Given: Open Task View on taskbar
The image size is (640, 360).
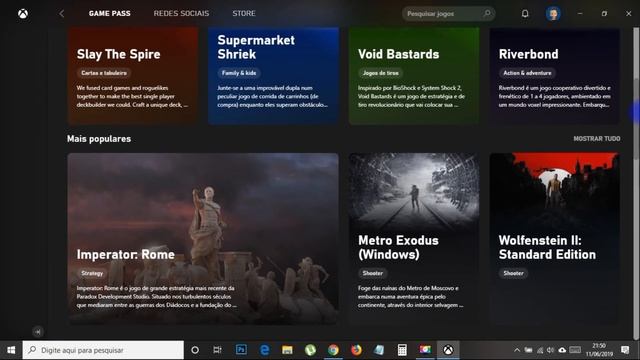Looking at the screenshot, I should [x=218, y=350].
